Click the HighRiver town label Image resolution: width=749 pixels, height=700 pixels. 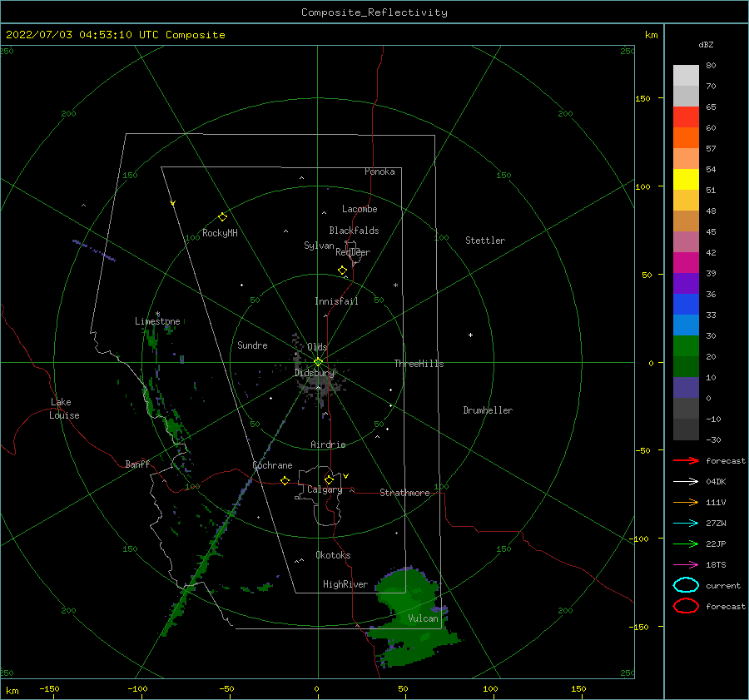click(345, 584)
